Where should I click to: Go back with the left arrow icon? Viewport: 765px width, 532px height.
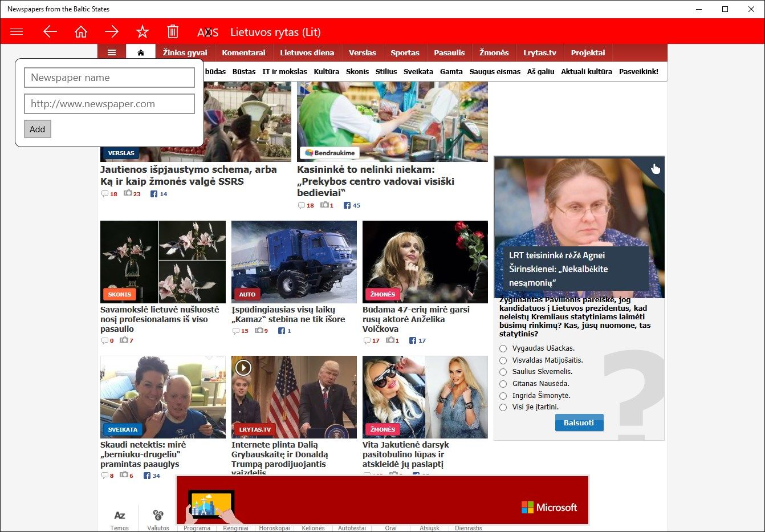50,32
